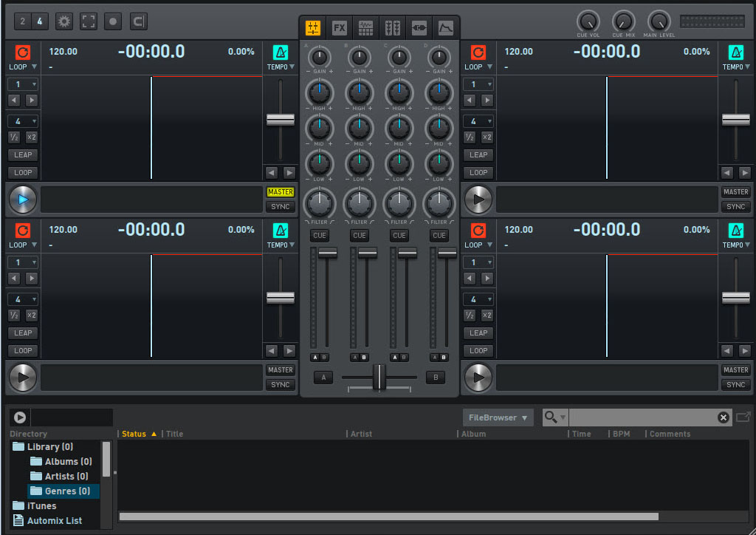Open the settings gear in the top toolbar
The height and width of the screenshot is (535, 756).
(63, 21)
